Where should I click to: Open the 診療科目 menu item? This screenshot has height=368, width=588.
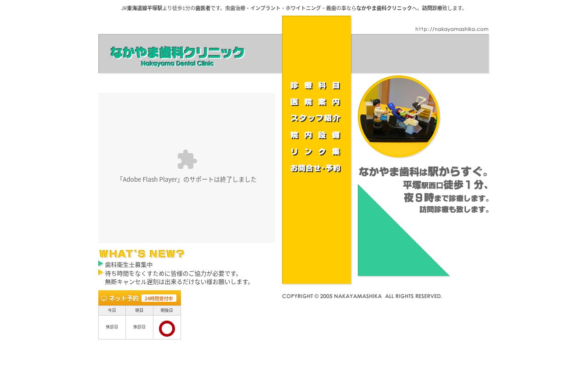[x=316, y=86]
